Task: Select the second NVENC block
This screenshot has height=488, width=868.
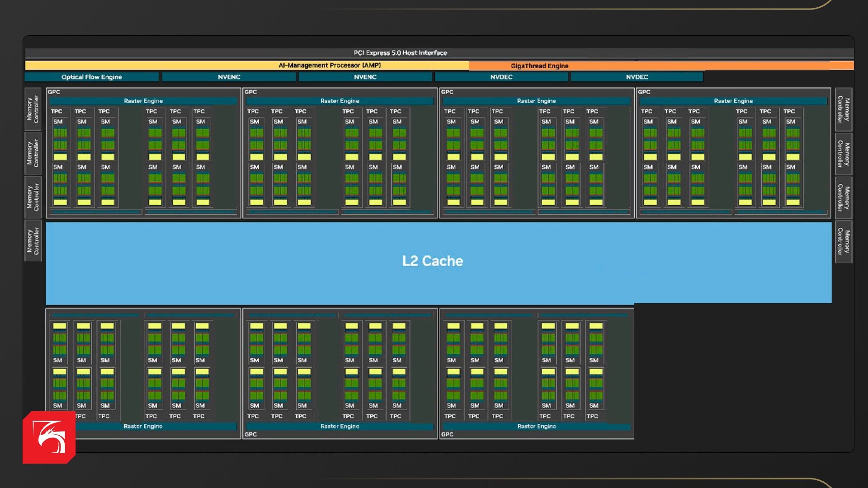Action: pos(365,77)
